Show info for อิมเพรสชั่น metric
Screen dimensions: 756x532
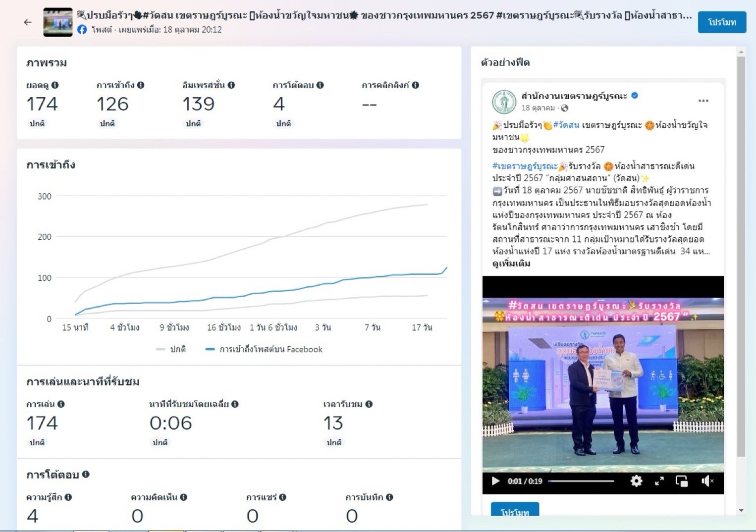tap(231, 85)
